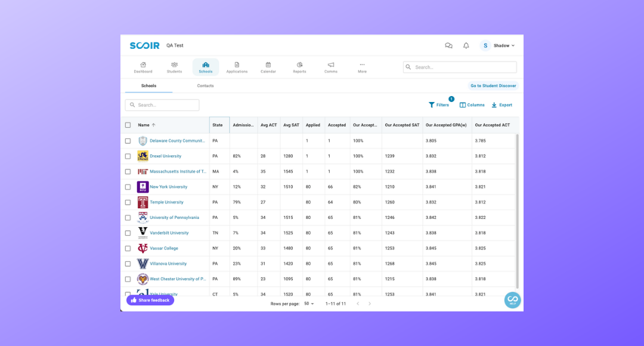Check the Delaware County Community row checkbox
Image resolution: width=644 pixels, height=346 pixels.
coord(128,141)
